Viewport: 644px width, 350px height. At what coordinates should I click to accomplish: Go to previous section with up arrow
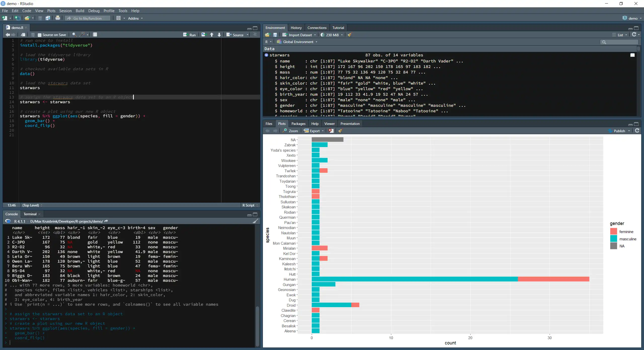point(212,35)
